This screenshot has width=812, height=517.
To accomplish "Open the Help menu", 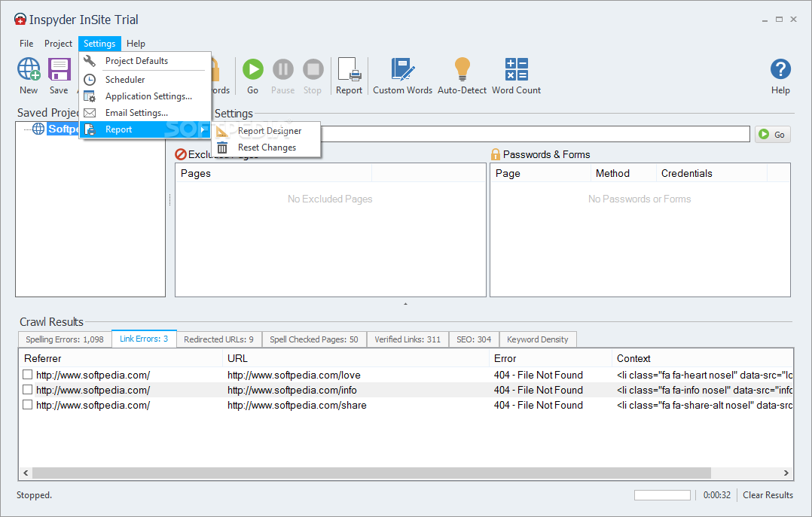I will click(136, 44).
